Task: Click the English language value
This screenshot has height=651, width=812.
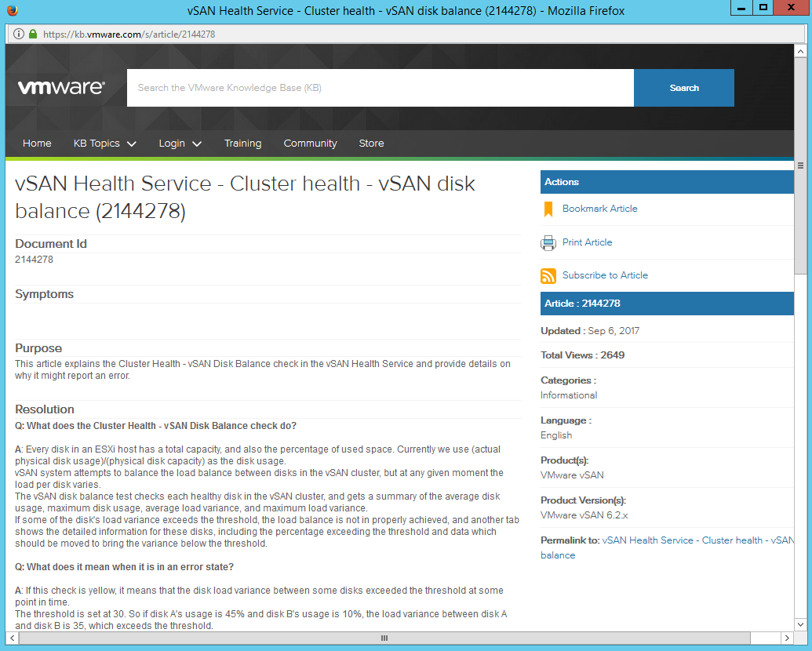Action: pyautogui.click(x=556, y=435)
